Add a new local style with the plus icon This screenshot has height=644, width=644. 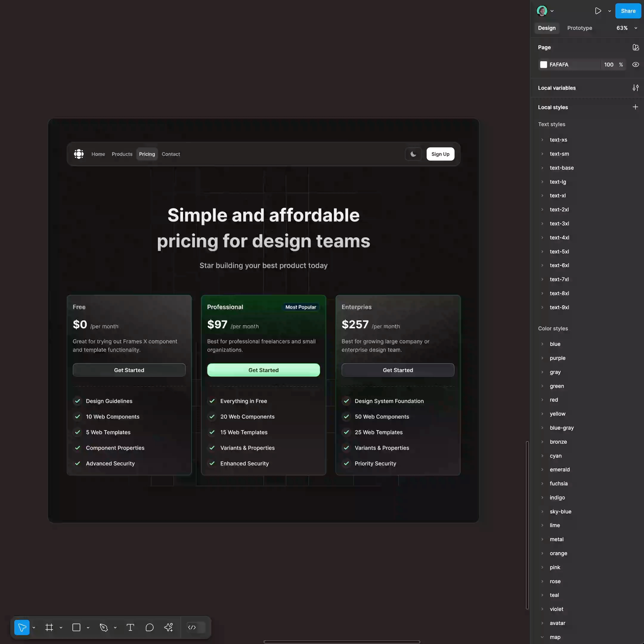[635, 107]
